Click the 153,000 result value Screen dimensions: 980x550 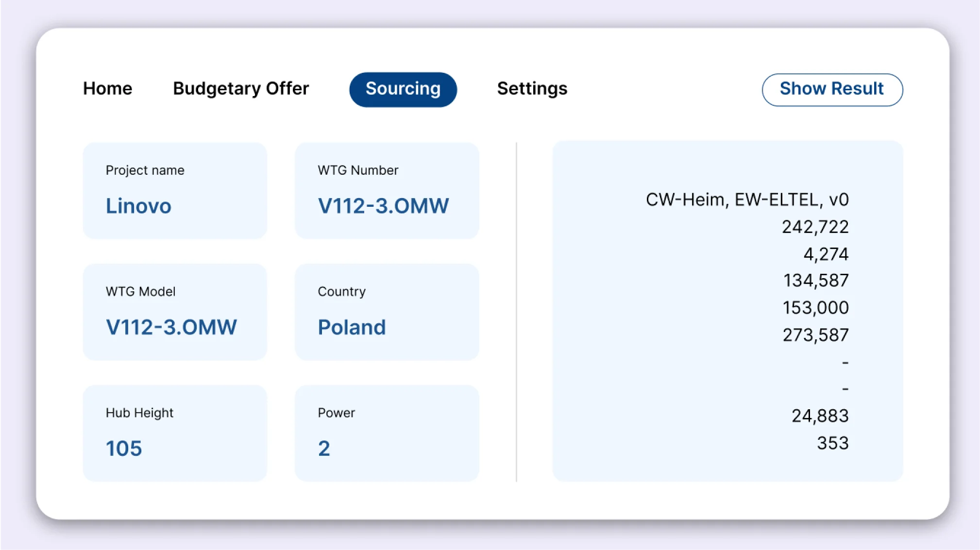pyautogui.click(x=816, y=308)
